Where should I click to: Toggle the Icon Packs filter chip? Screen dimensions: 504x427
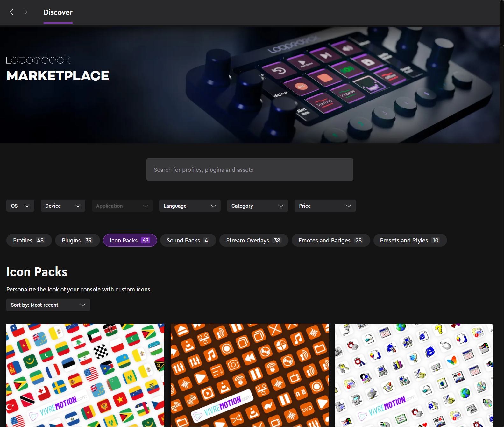pyautogui.click(x=130, y=240)
